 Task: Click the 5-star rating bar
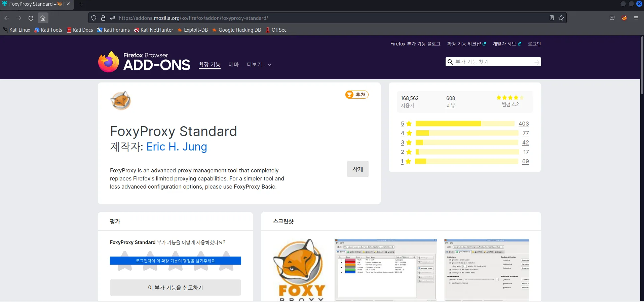[x=465, y=124]
